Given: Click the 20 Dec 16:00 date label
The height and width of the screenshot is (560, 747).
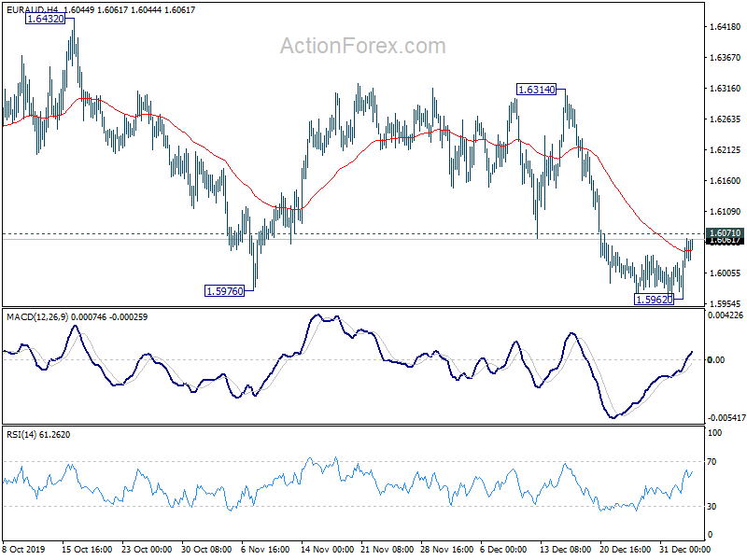Looking at the screenshot, I should (x=625, y=549).
